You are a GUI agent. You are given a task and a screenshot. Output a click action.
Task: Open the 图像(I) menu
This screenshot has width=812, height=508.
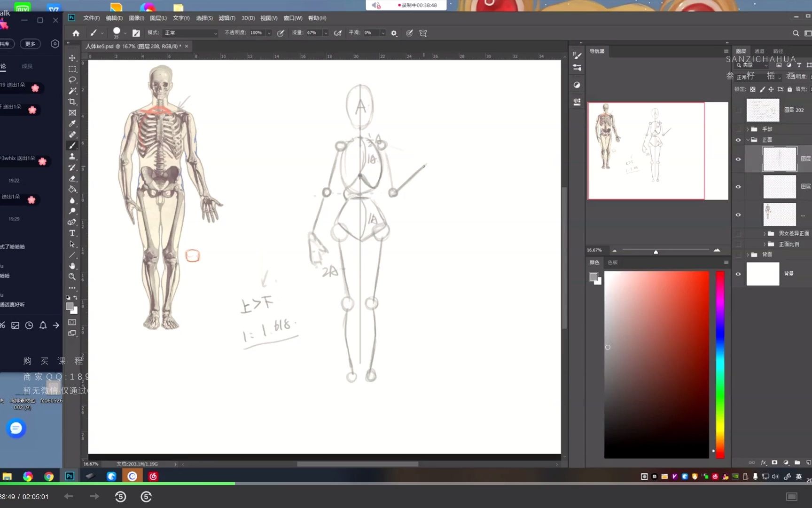[x=136, y=18]
